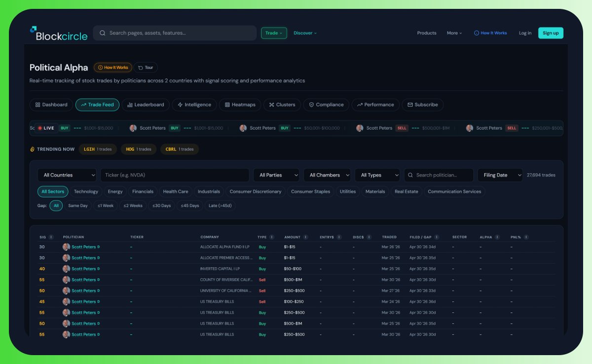The height and width of the screenshot is (364, 592).
Task: Start the Tour
Action: click(x=146, y=68)
